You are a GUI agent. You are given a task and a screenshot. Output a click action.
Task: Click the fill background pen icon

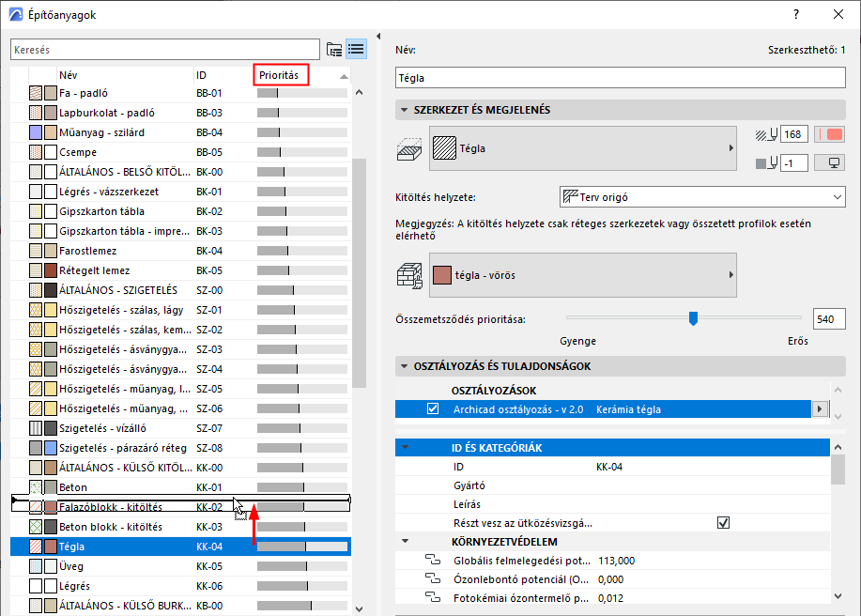click(766, 163)
